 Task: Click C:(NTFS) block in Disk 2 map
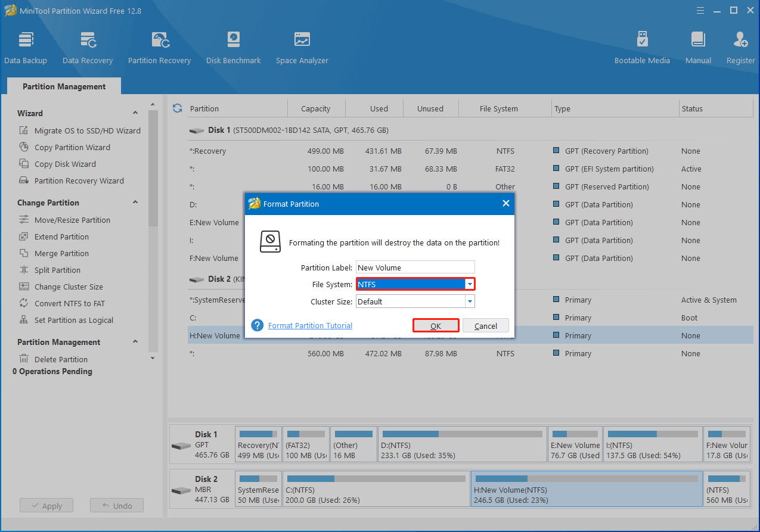point(376,489)
